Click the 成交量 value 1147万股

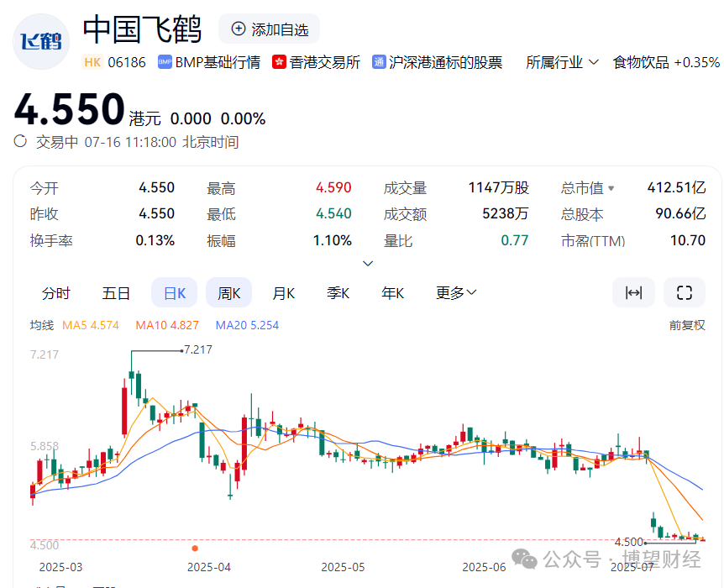tap(499, 187)
